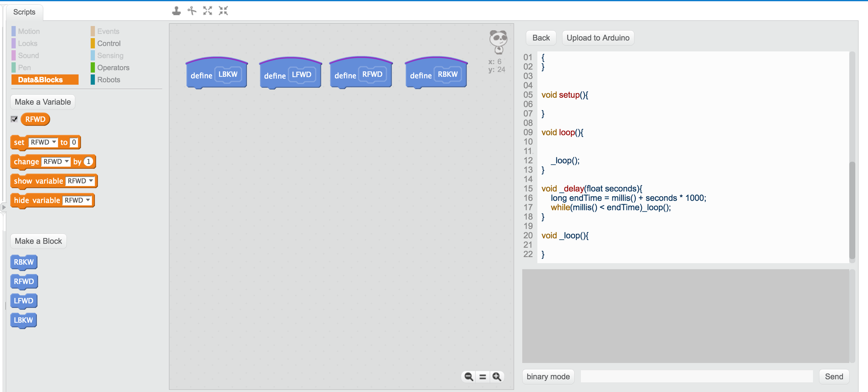Image resolution: width=868 pixels, height=392 pixels.
Task: Select the scissors delete tool
Action: pos(191,10)
